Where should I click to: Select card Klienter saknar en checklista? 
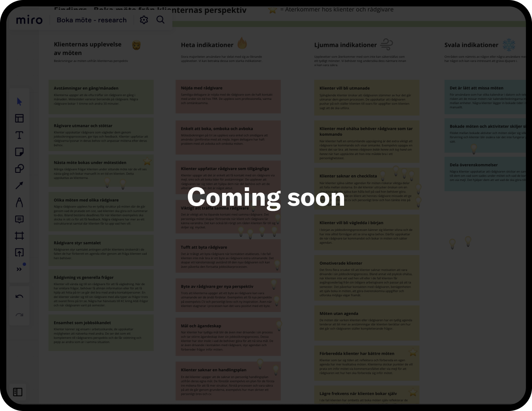(367, 188)
